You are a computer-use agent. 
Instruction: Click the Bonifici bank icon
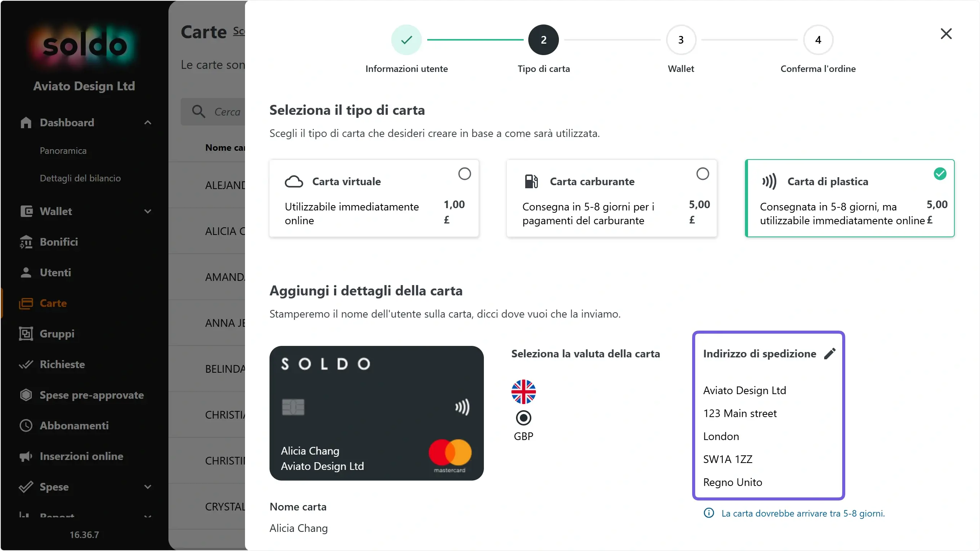(x=26, y=242)
